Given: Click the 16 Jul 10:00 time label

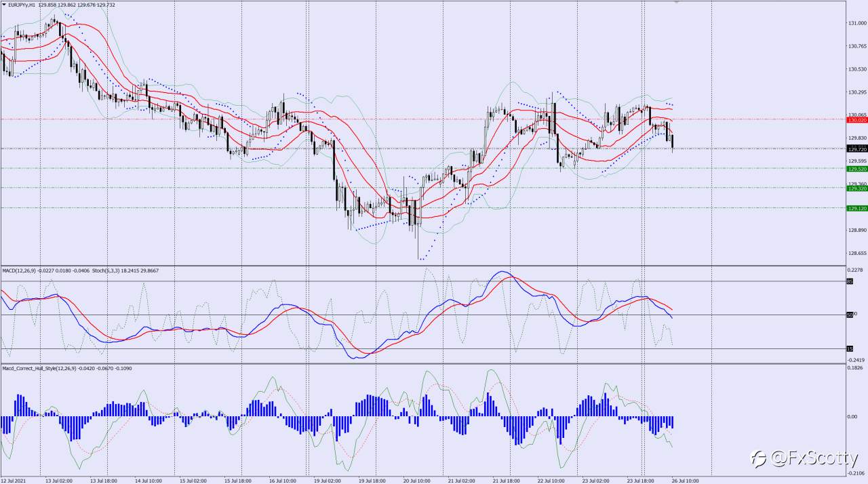Looking at the screenshot, I should point(283,480).
